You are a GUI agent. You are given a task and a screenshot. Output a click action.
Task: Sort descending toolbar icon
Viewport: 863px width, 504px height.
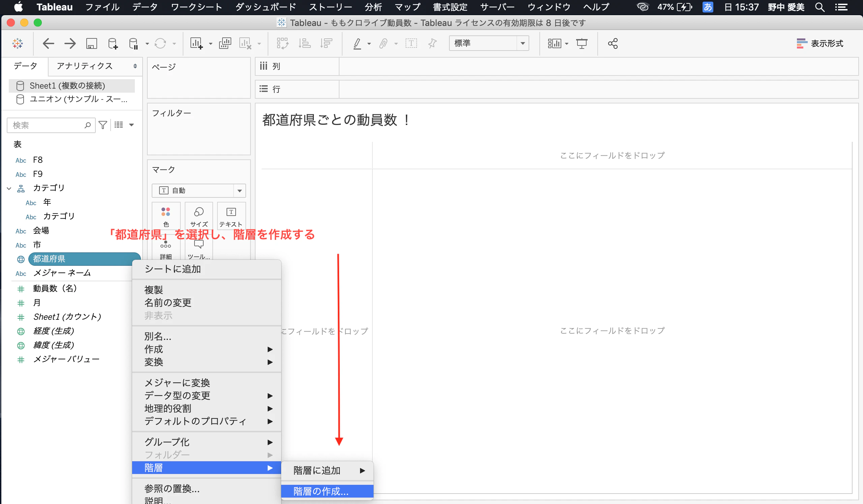326,43
